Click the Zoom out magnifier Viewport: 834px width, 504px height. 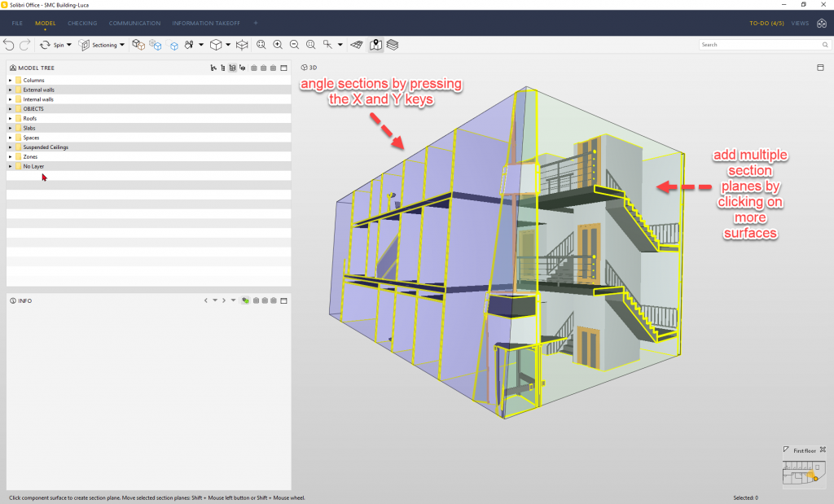[x=294, y=45]
